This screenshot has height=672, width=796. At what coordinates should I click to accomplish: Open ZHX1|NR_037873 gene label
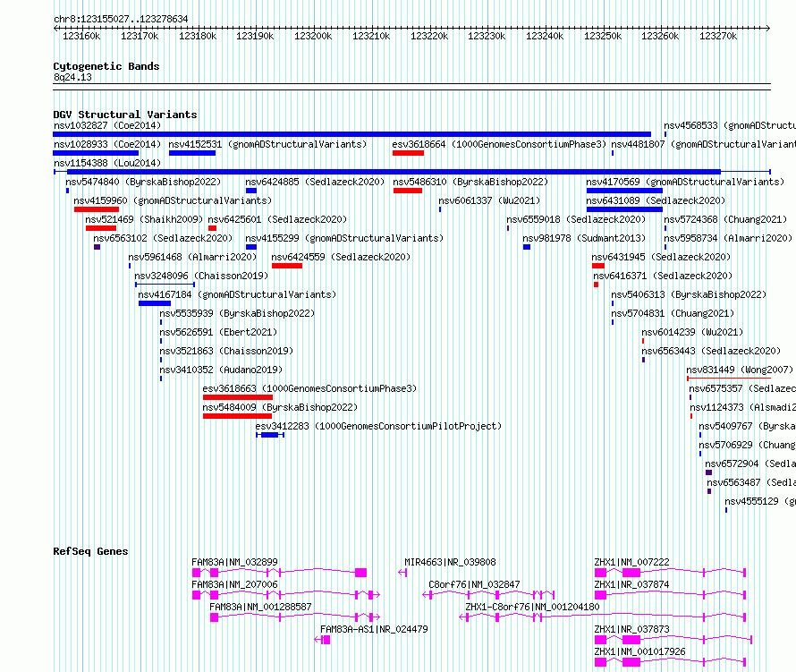[631, 629]
